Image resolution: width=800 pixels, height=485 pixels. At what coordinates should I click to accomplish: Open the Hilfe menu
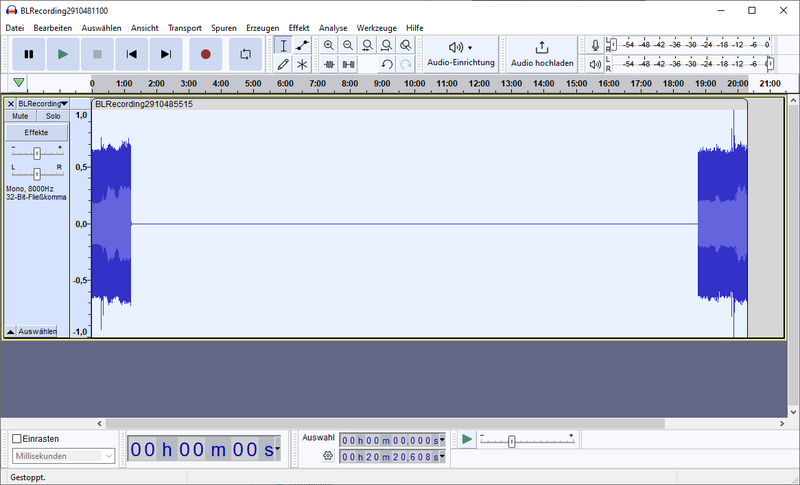pyautogui.click(x=414, y=28)
